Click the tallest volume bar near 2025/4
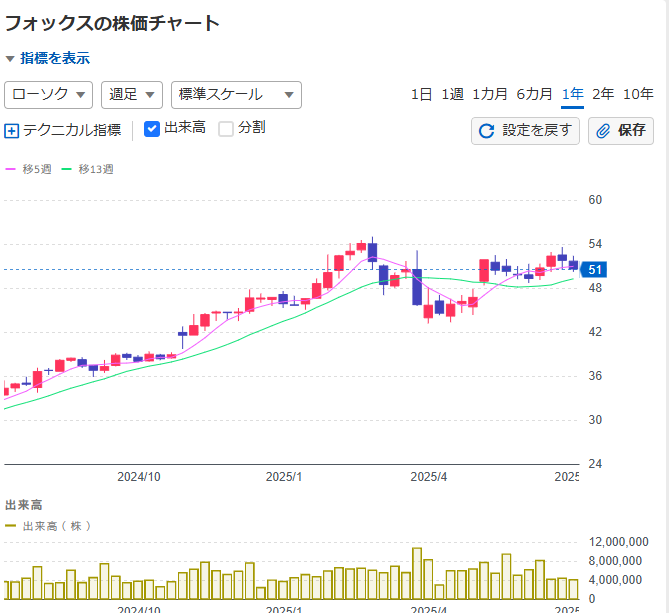Viewport: 669px width, 613px height. coord(417,573)
